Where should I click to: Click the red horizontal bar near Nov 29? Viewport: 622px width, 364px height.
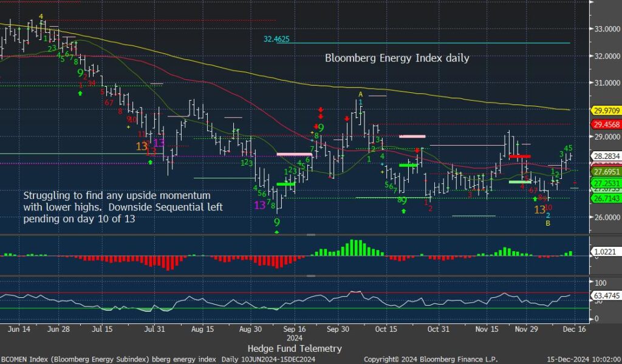(x=520, y=157)
